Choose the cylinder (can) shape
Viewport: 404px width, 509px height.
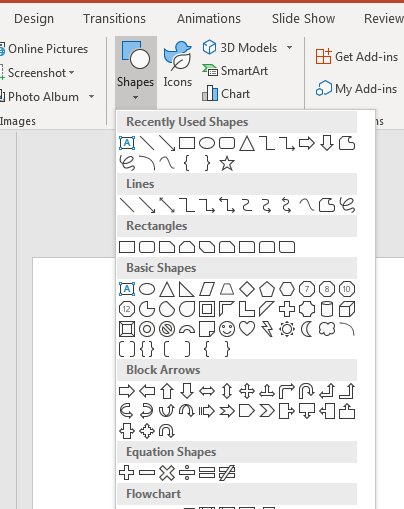327,309
